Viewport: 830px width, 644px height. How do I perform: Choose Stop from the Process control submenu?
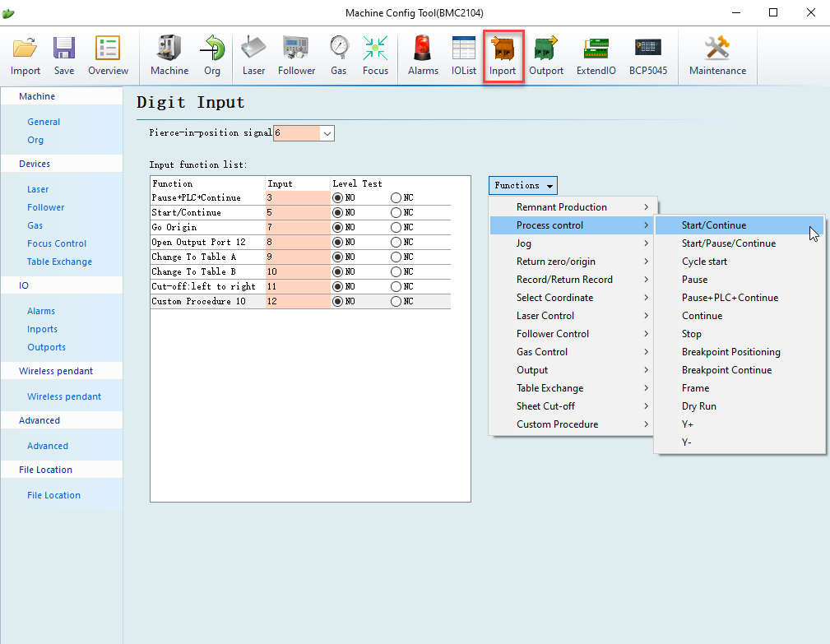[740, 334]
